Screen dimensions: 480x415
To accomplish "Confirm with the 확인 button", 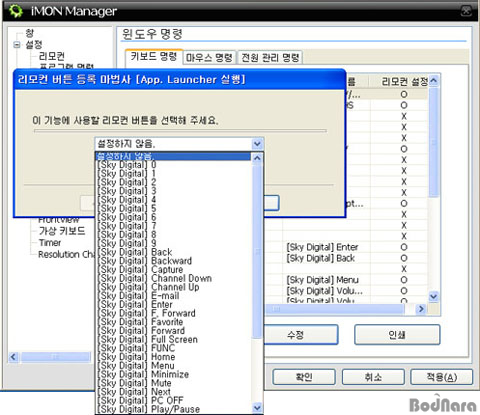I will 304,377.
